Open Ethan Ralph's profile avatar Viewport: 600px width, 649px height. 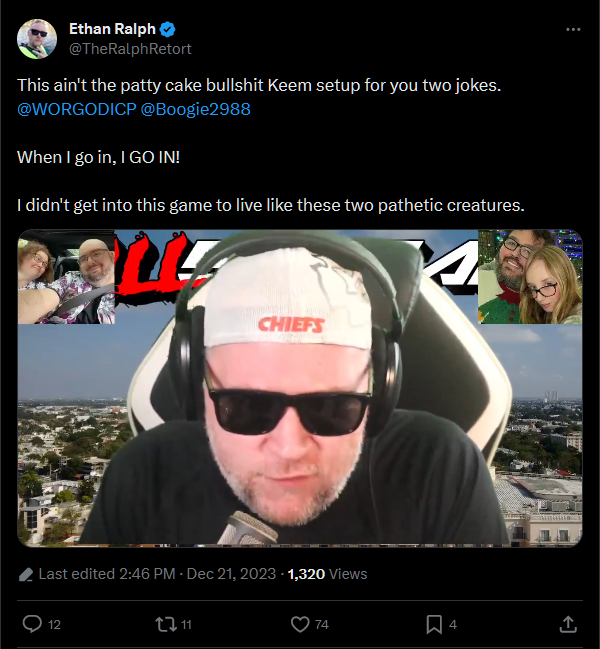[37, 39]
